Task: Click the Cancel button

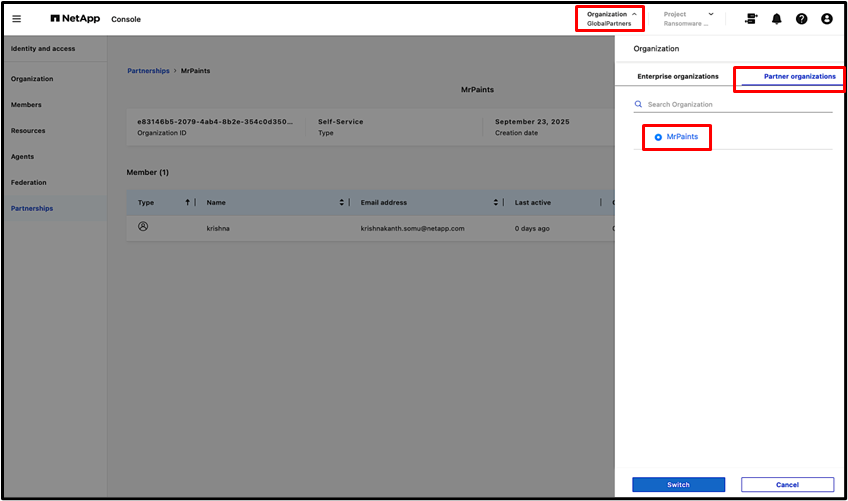Action: [x=787, y=484]
